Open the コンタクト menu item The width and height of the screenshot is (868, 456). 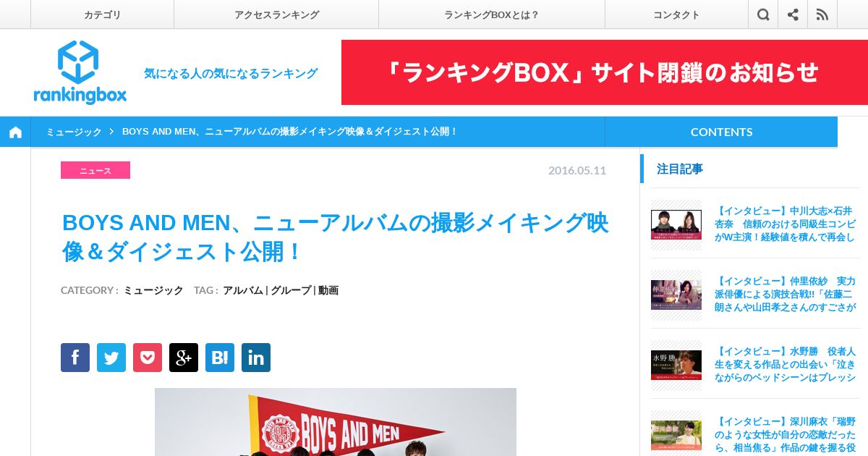(x=676, y=14)
